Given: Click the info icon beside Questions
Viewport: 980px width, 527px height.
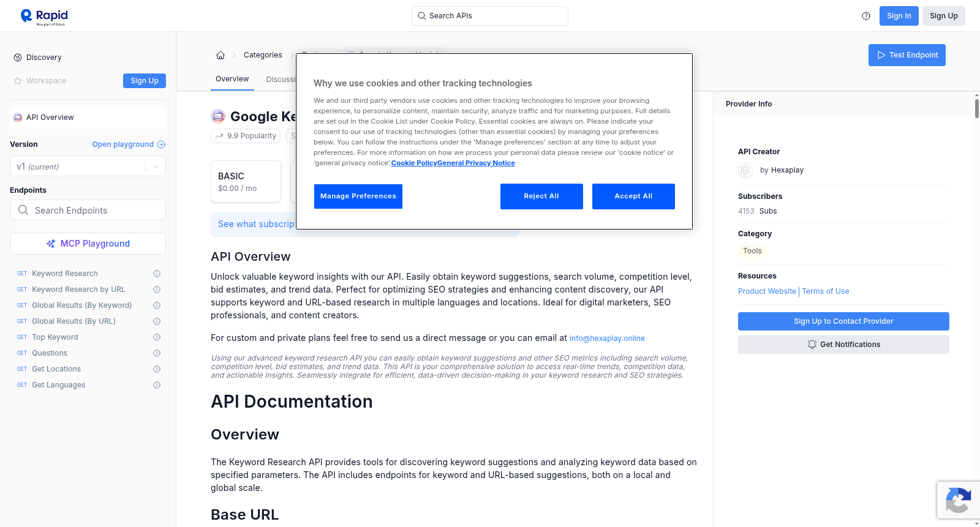Looking at the screenshot, I should (x=157, y=353).
